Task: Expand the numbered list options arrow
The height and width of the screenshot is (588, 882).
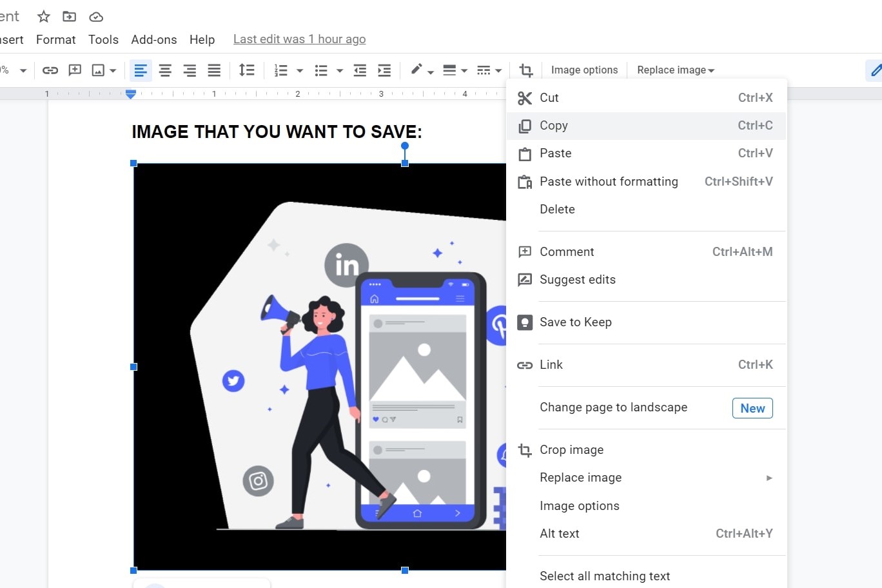Action: tap(300, 70)
